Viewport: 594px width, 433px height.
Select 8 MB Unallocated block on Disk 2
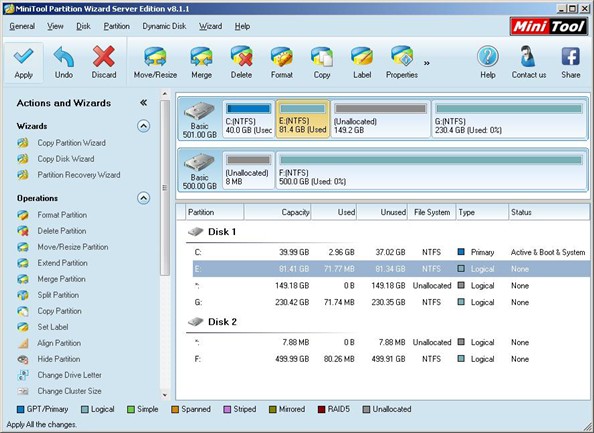click(x=249, y=170)
